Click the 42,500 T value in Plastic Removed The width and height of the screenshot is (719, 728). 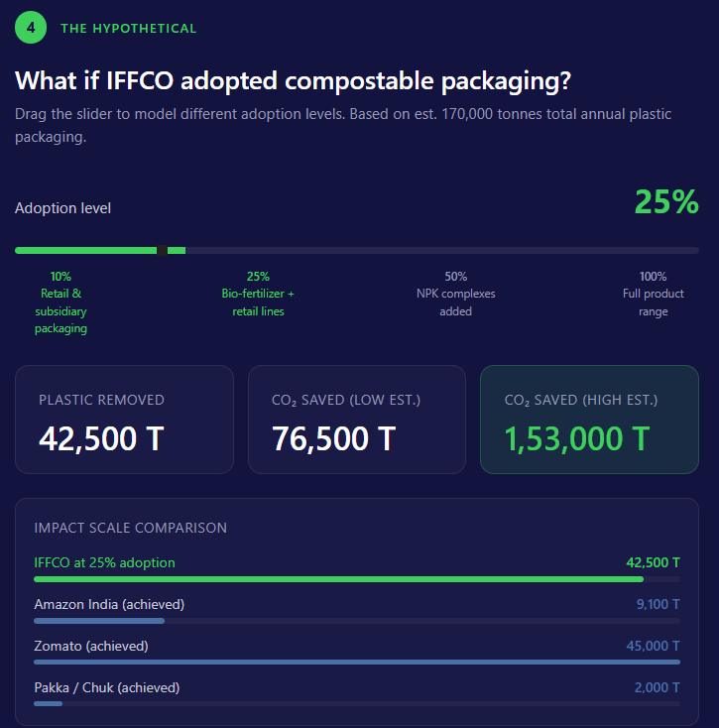[x=100, y=438]
